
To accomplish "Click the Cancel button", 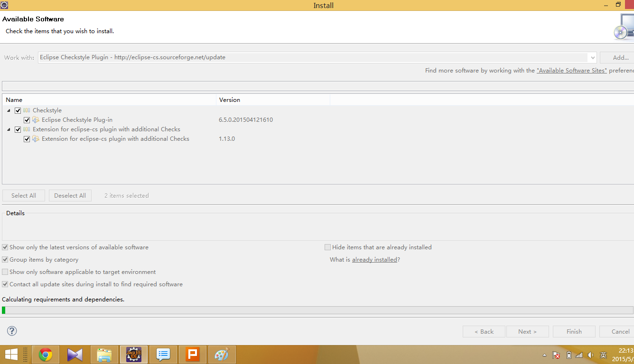I will pos(617,331).
